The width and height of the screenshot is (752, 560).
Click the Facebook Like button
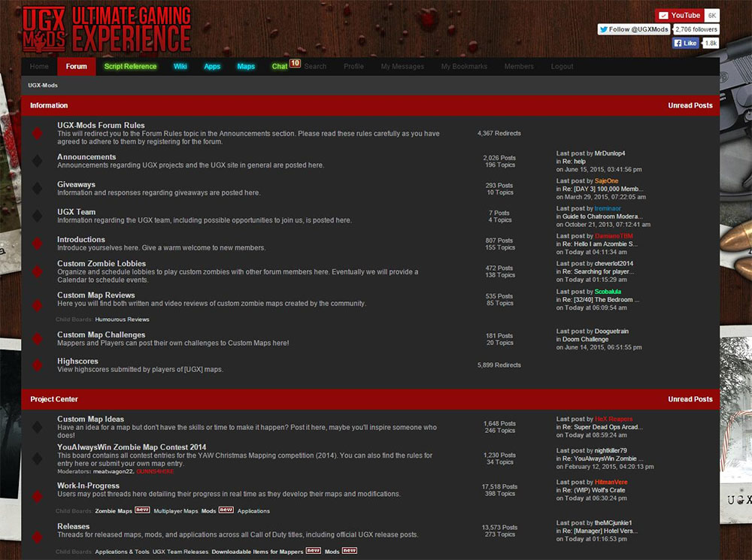tap(685, 43)
